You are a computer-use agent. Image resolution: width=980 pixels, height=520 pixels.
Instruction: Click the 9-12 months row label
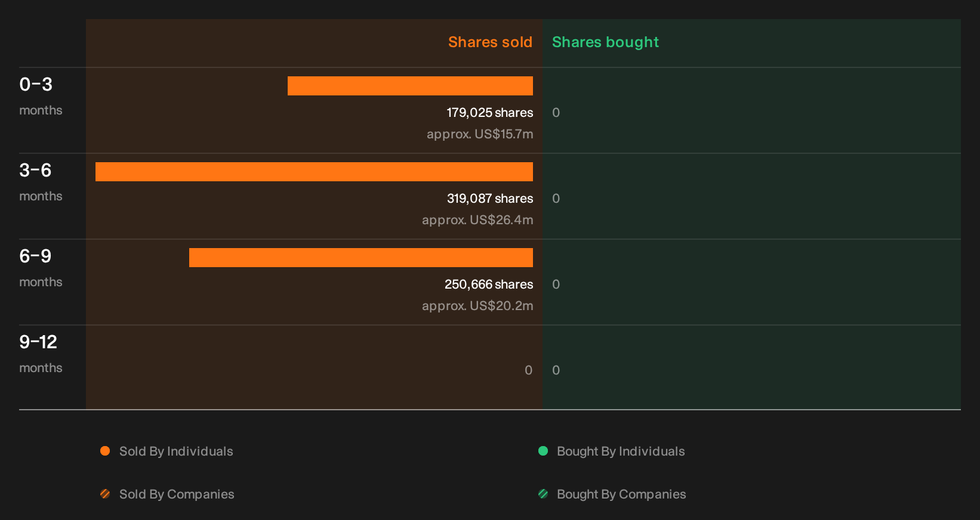tap(41, 354)
